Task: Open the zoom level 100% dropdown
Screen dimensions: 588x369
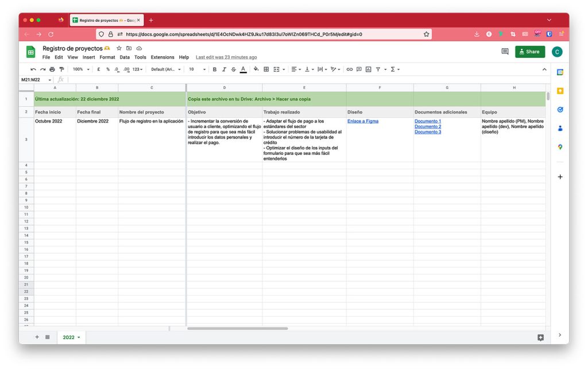Action: 80,69
